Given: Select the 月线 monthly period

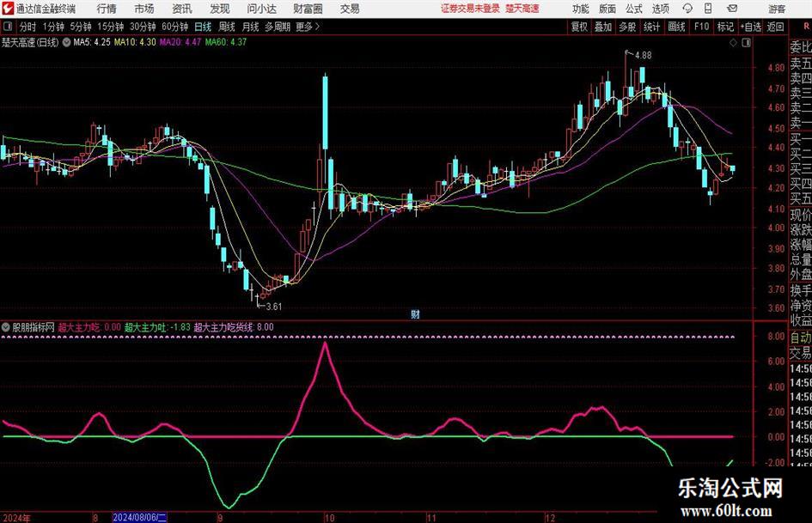Looking at the screenshot, I should (251, 27).
